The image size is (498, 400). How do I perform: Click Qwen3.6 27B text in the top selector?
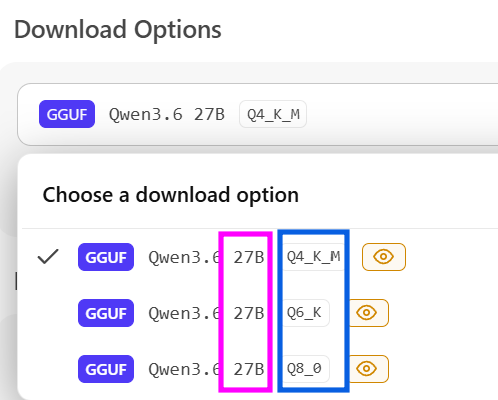point(167,114)
